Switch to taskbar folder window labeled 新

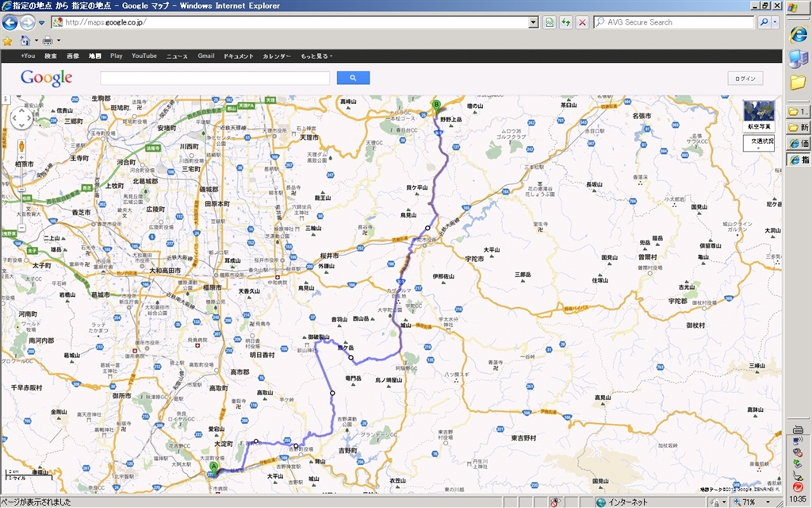[798, 128]
